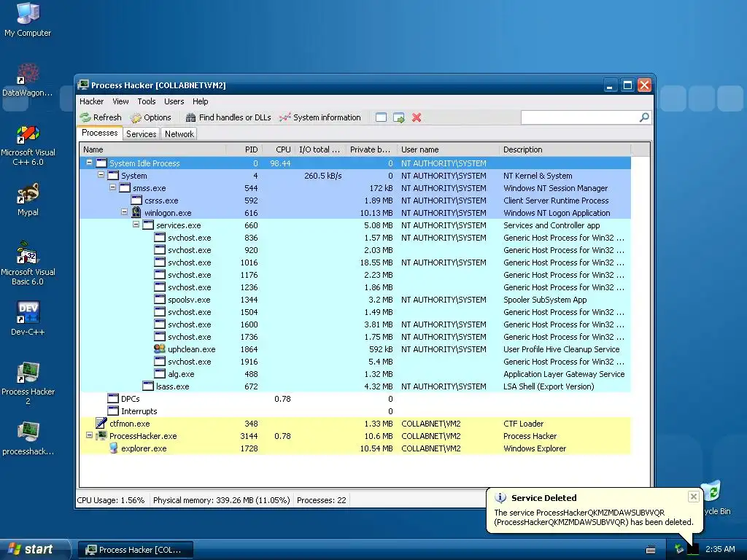The image size is (747, 560).
Task: Switch to the Network tab
Action: pyautogui.click(x=179, y=134)
